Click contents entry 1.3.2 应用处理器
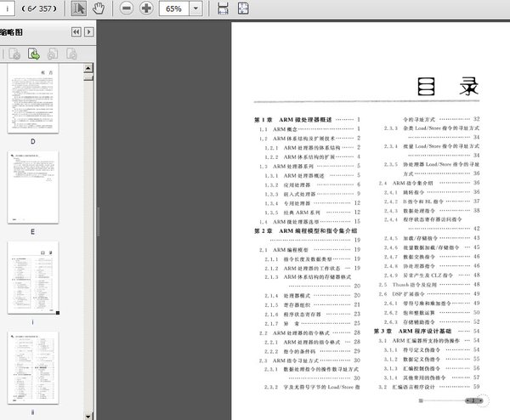The width and height of the screenshot is (510, 420). 312,184
